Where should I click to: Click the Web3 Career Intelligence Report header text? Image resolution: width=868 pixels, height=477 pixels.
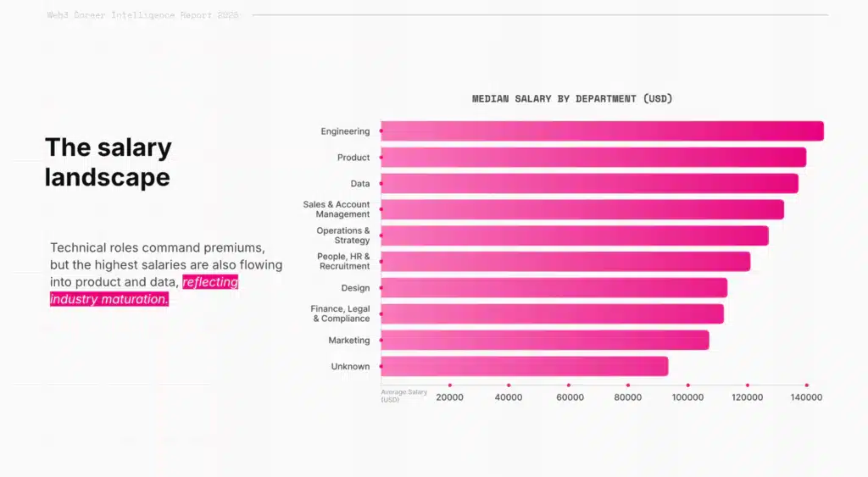tap(143, 15)
